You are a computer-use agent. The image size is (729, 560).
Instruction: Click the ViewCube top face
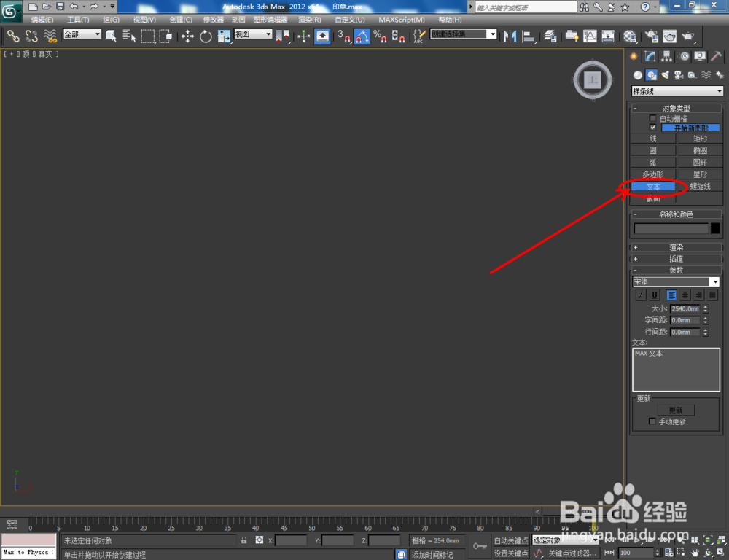tap(592, 80)
